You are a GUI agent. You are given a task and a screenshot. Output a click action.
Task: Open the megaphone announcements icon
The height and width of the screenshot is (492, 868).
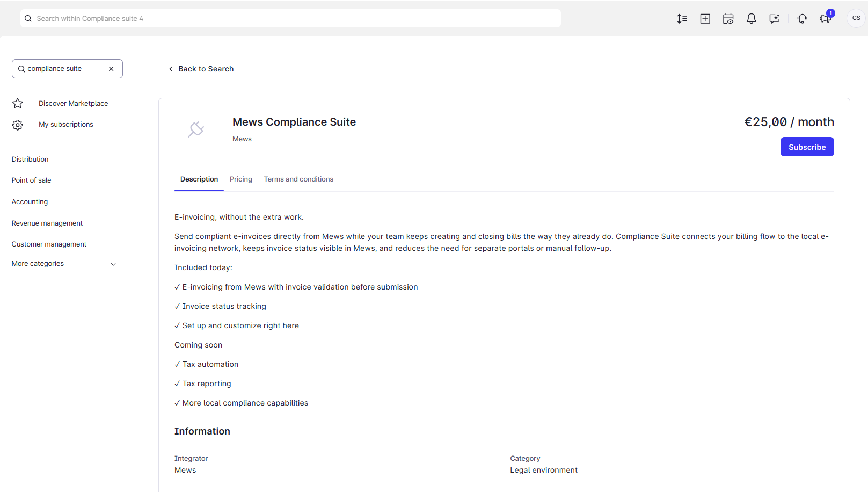pyautogui.click(x=826, y=19)
